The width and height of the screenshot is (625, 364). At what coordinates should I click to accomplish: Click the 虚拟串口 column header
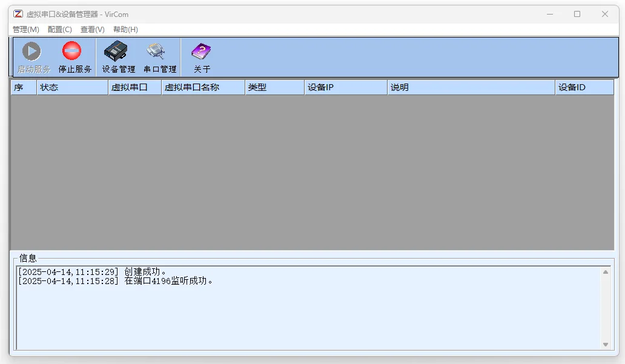134,87
